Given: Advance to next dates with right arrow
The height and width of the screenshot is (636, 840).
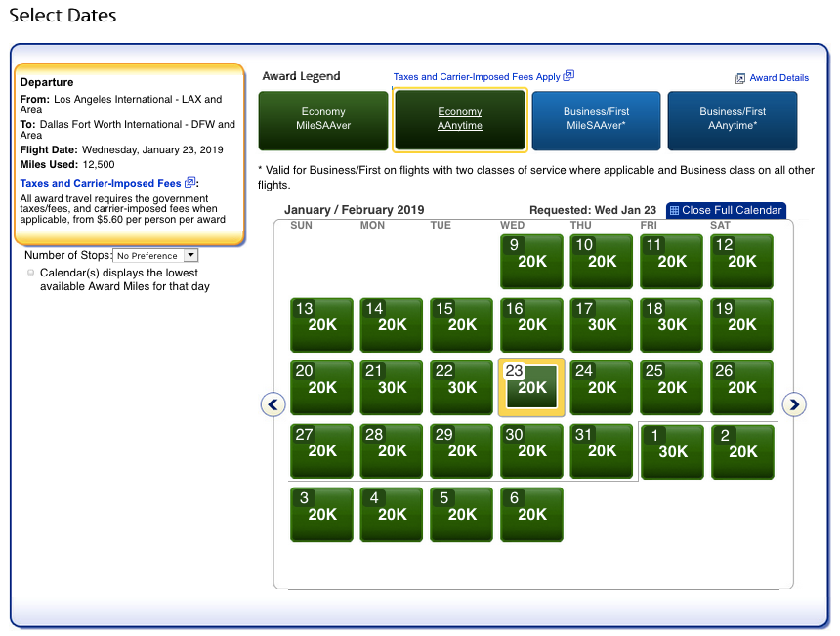Looking at the screenshot, I should 794,403.
